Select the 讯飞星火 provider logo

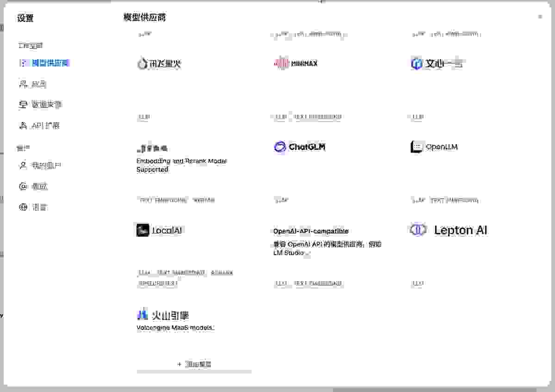(159, 63)
